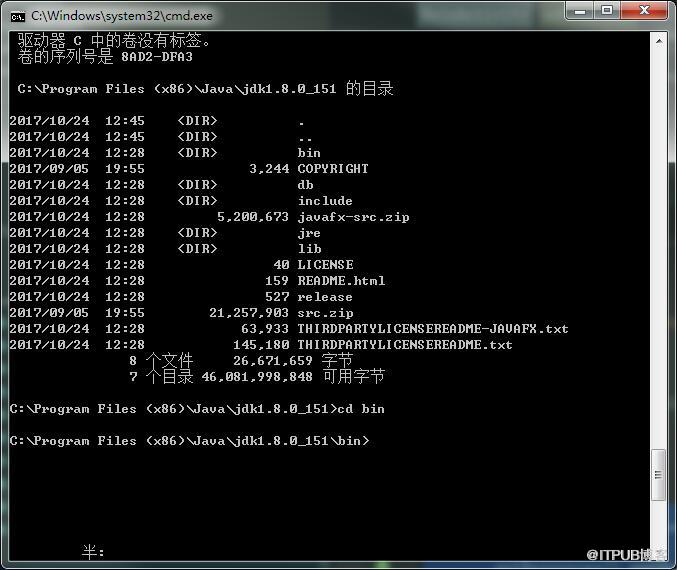Click the 'src.zip' file name
The width and height of the screenshot is (677, 570).
click(x=325, y=313)
